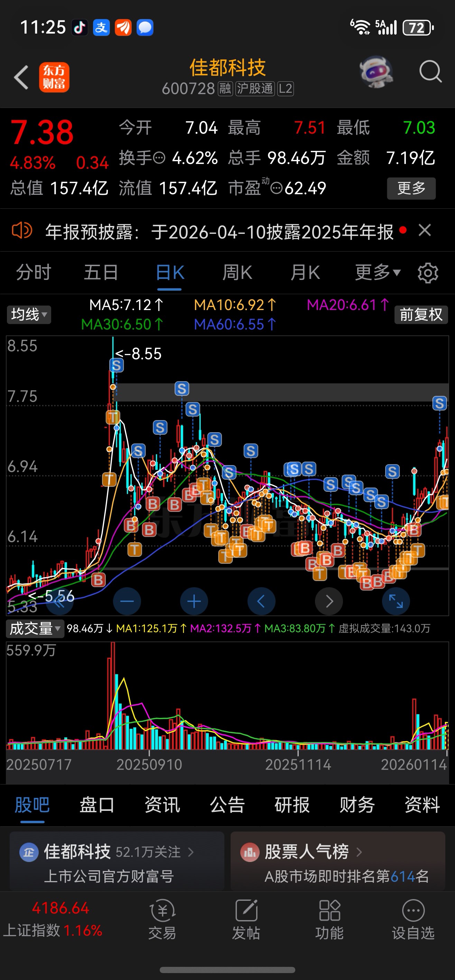This screenshot has width=455, height=980.
Task: Open the 研报 tab
Action: [292, 805]
